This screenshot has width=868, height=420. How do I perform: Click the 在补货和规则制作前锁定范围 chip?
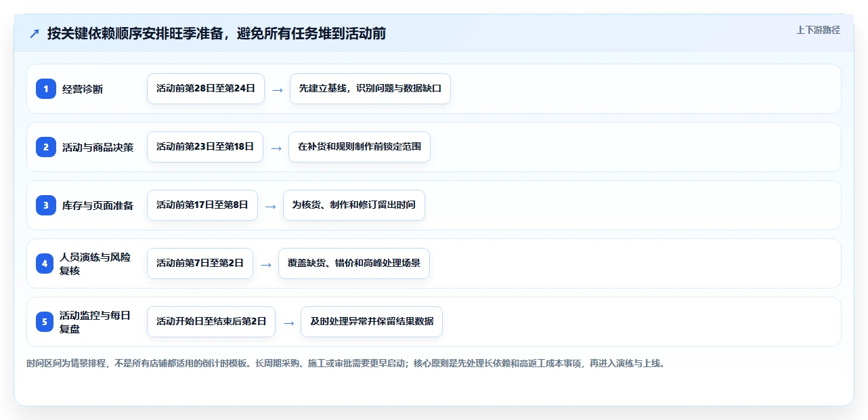pyautogui.click(x=360, y=147)
